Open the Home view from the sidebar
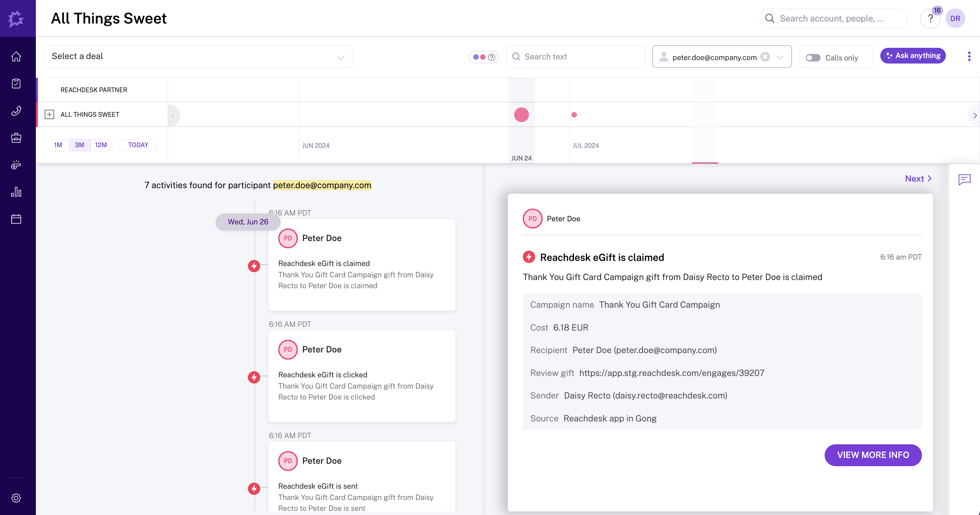This screenshot has height=515, width=980. click(16, 56)
